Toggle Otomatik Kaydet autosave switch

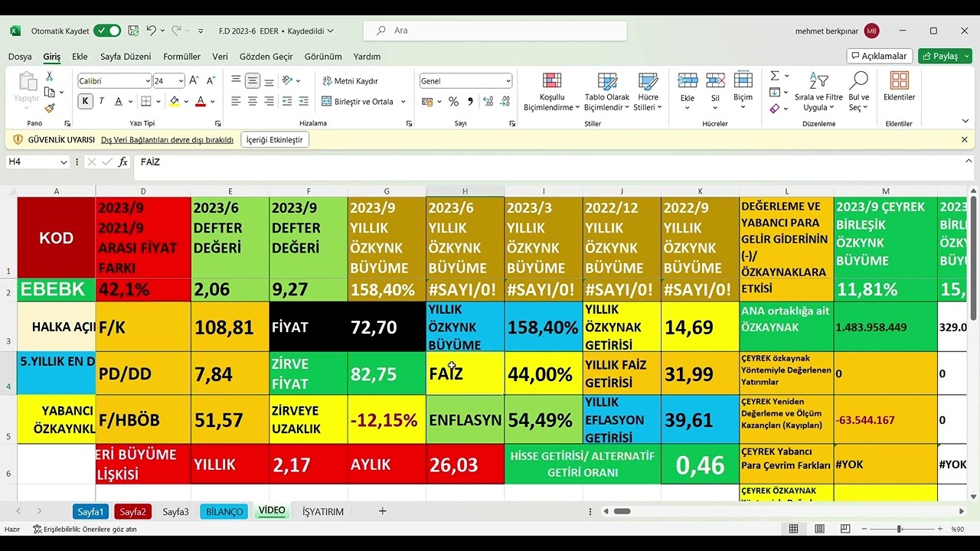(107, 31)
